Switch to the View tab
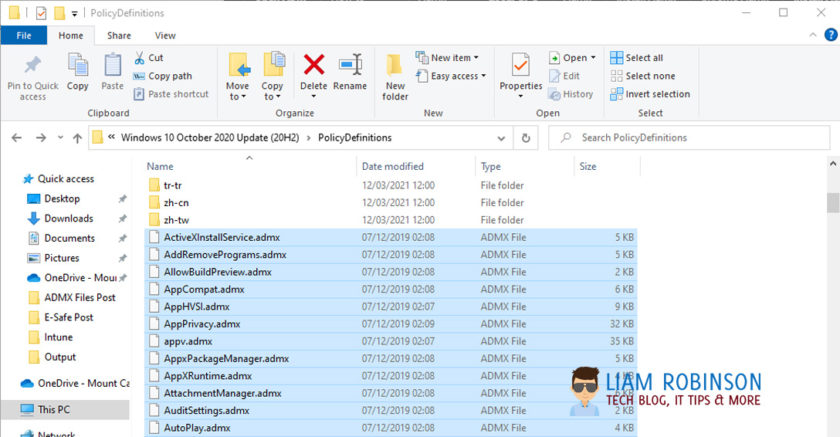This screenshot has height=437, width=840. pyautogui.click(x=165, y=35)
